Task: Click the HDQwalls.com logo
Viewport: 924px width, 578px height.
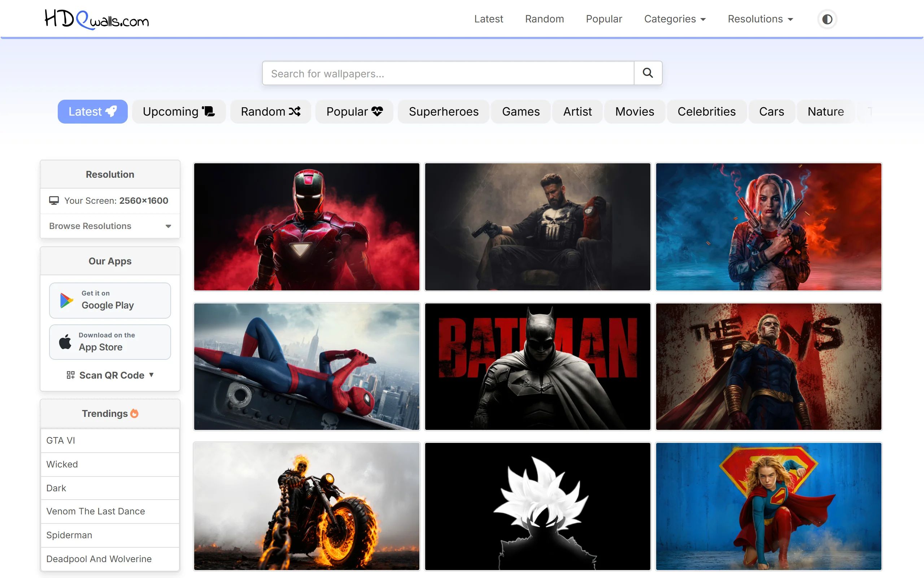Action: [97, 19]
